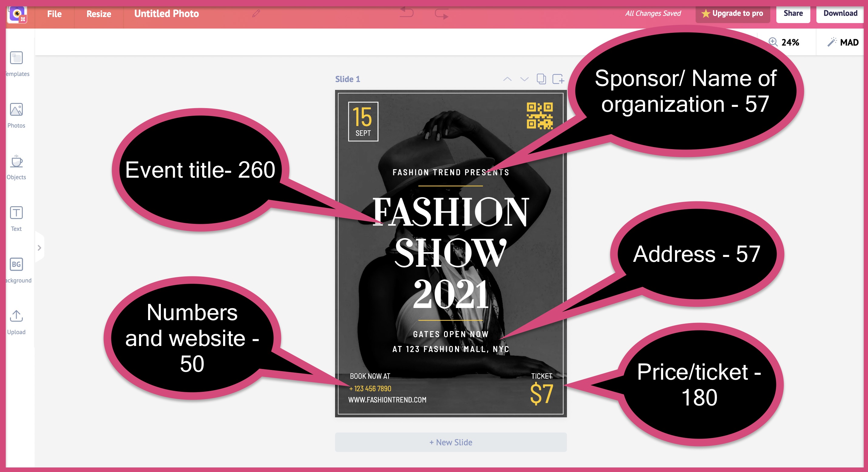This screenshot has height=472, width=868.
Task: Open the Photos panel
Action: [x=16, y=114]
